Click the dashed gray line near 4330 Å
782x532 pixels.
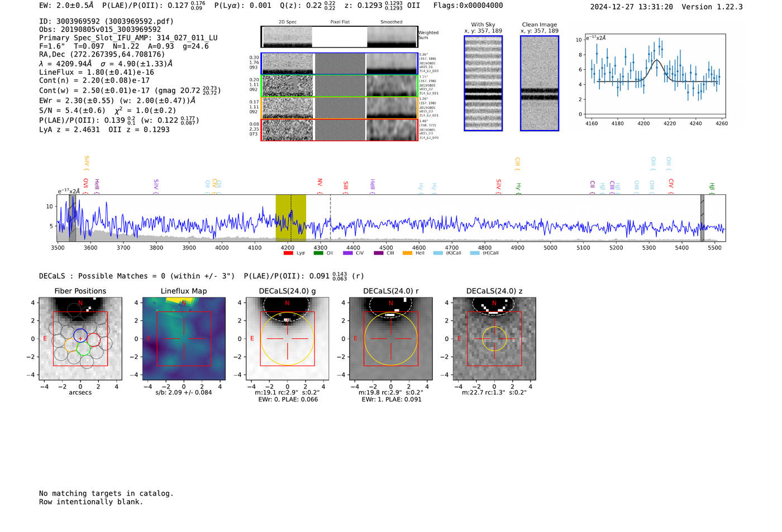[x=330, y=218]
